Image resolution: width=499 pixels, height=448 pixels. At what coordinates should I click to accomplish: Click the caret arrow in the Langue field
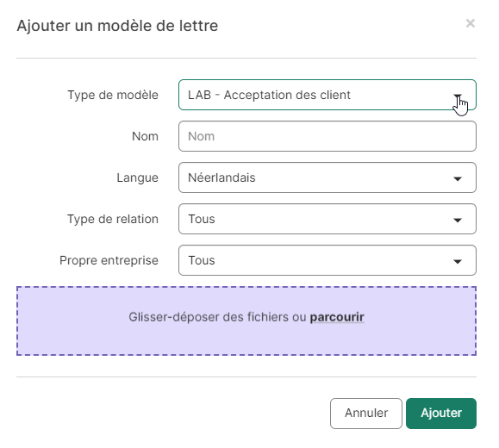[458, 179]
